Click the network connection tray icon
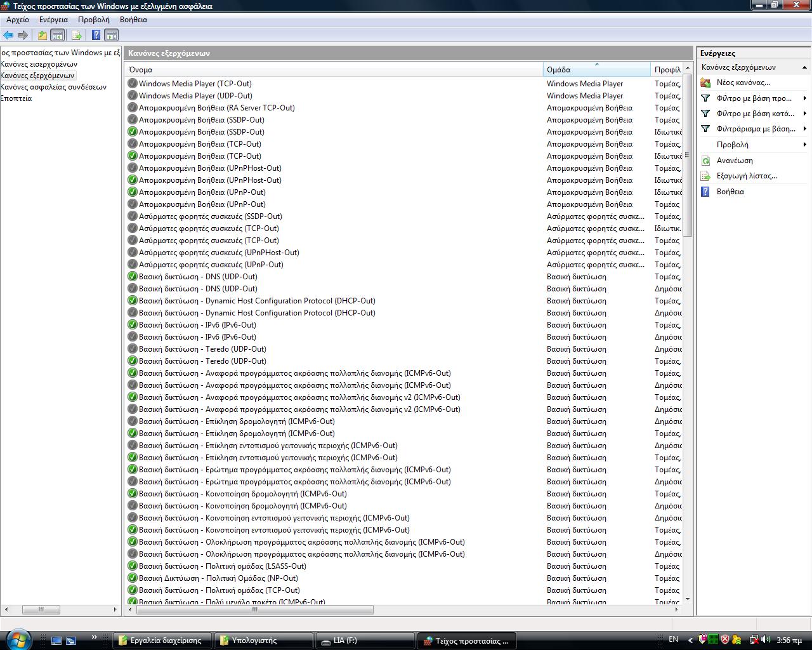Viewport: 812px width, 650px height. coord(754,640)
